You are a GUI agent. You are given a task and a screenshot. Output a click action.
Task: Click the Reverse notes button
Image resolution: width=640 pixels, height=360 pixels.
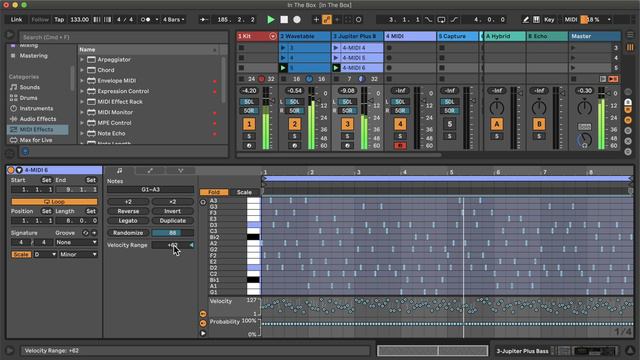click(128, 211)
